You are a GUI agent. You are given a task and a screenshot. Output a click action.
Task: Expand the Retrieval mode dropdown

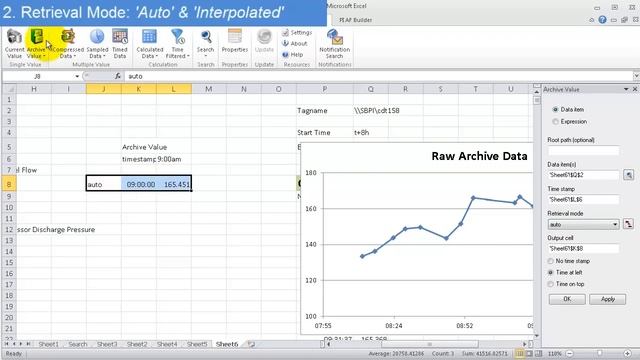[x=615, y=224]
